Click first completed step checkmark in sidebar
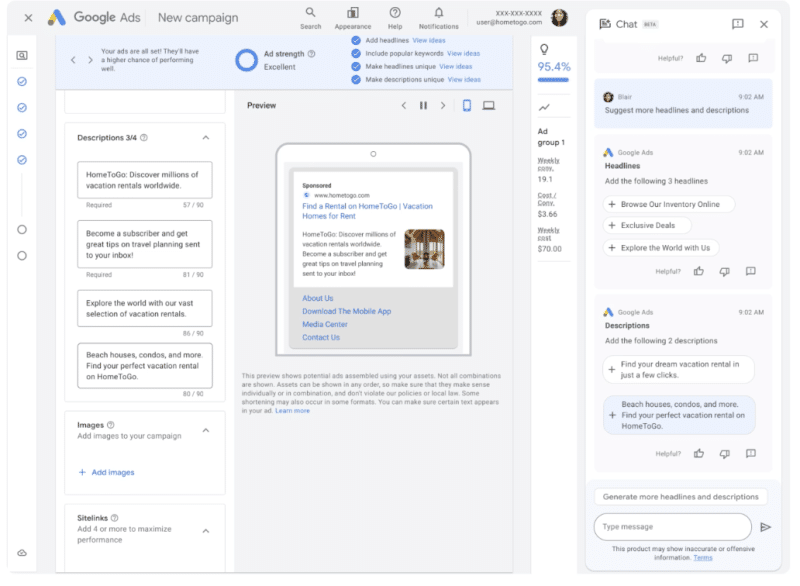 tap(22, 82)
